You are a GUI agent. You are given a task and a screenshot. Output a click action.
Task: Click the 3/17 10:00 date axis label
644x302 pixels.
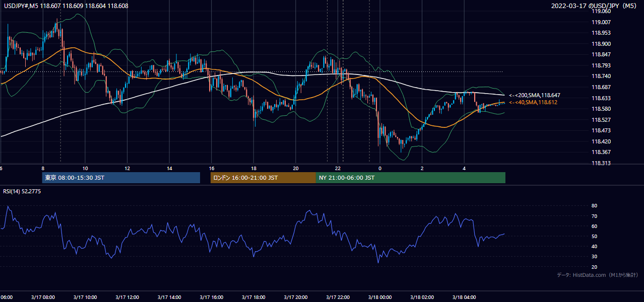click(x=85, y=297)
